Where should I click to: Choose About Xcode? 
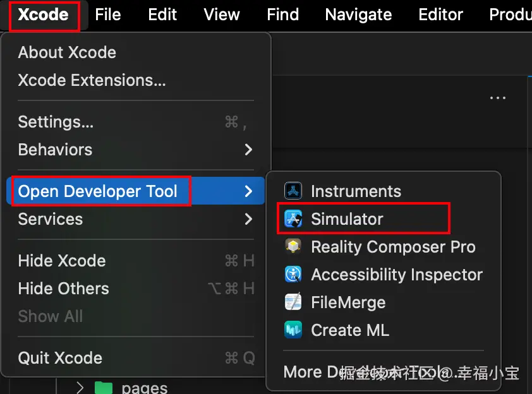(67, 52)
